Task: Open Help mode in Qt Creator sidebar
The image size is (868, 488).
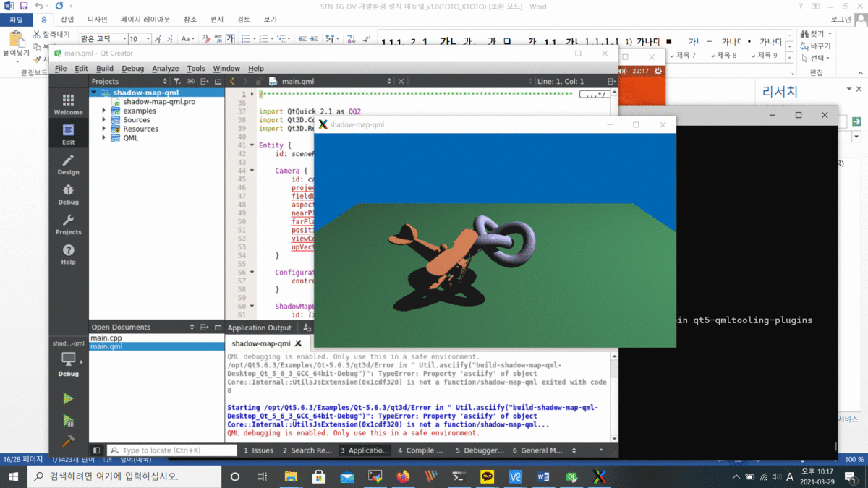Action: [68, 254]
